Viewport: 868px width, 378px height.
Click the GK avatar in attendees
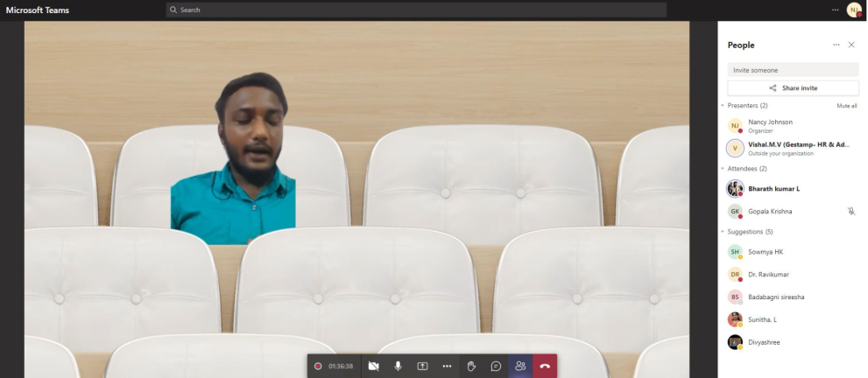735,211
